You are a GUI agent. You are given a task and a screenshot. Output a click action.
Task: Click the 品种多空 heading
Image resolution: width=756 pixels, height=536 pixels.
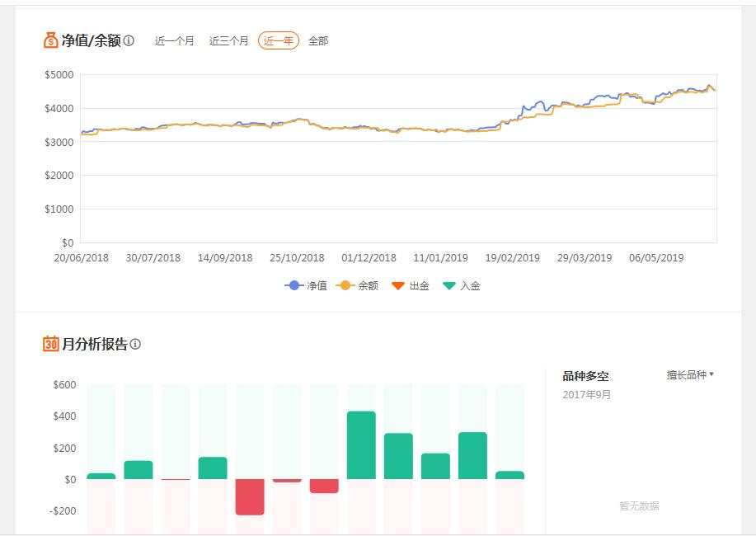click(585, 376)
